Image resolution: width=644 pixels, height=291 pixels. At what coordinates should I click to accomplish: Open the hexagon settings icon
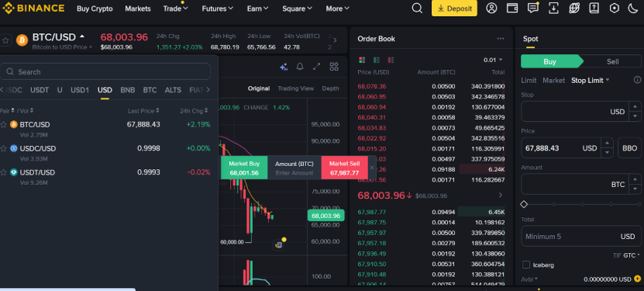(614, 9)
